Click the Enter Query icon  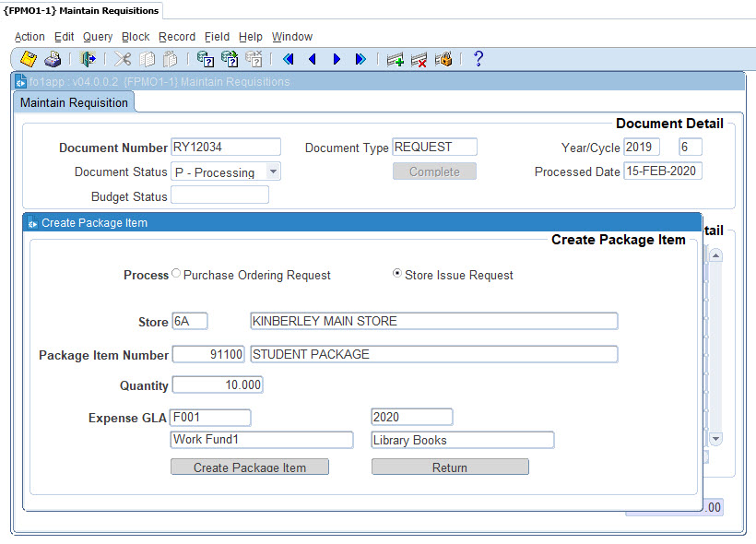pyautogui.click(x=206, y=59)
